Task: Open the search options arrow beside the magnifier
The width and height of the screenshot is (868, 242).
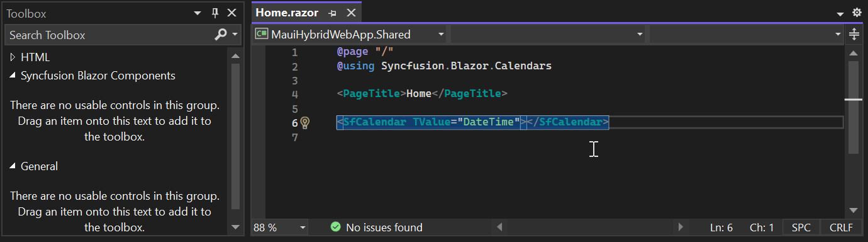Action: click(x=235, y=35)
